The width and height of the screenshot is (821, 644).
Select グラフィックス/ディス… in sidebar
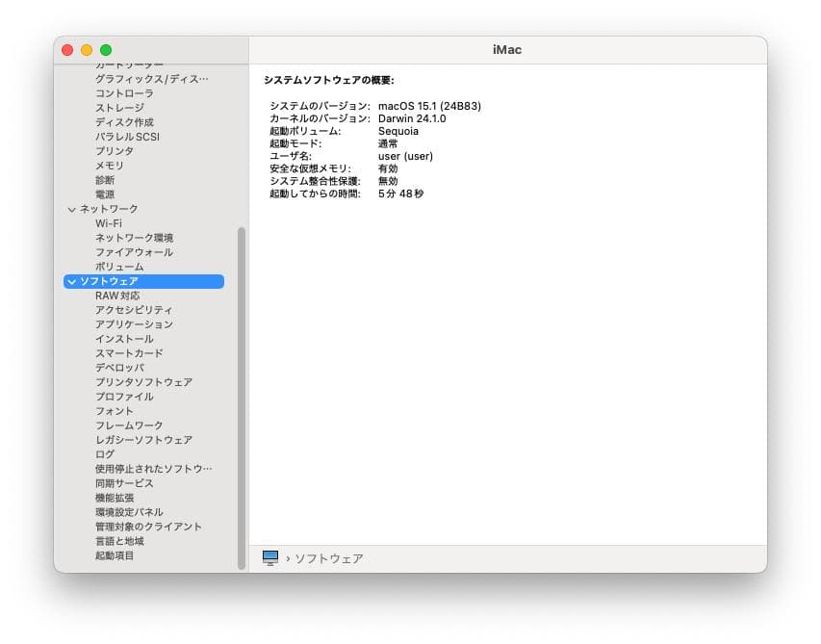151,79
